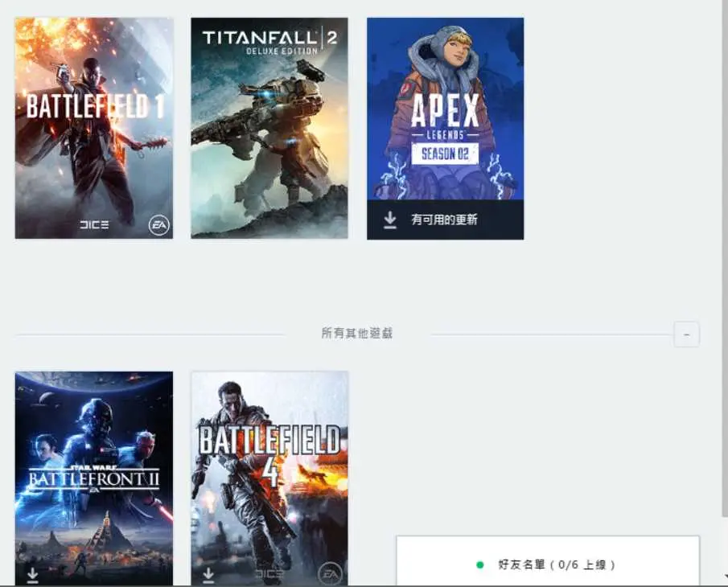Click the Battlefield 4 download icon

tap(208, 574)
